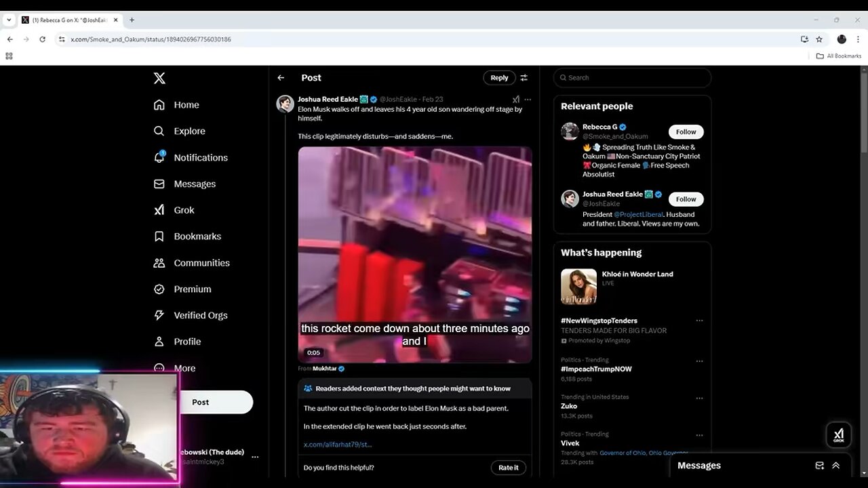
Task: Click Joshua Reed Eakle avatar in Relevant people
Action: tap(570, 199)
